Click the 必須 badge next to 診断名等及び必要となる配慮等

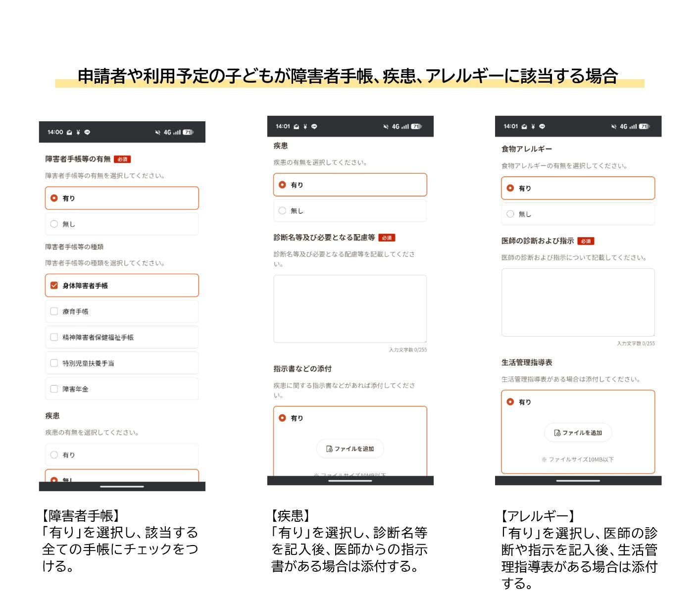coord(387,238)
